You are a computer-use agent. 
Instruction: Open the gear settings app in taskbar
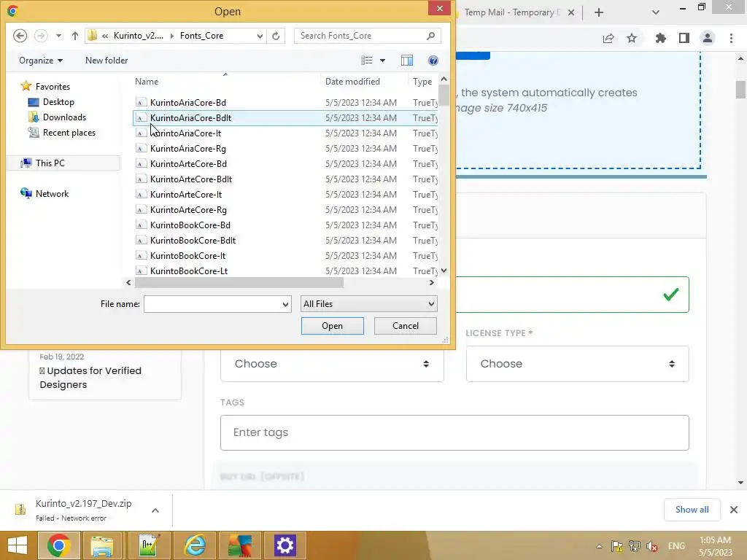(285, 545)
